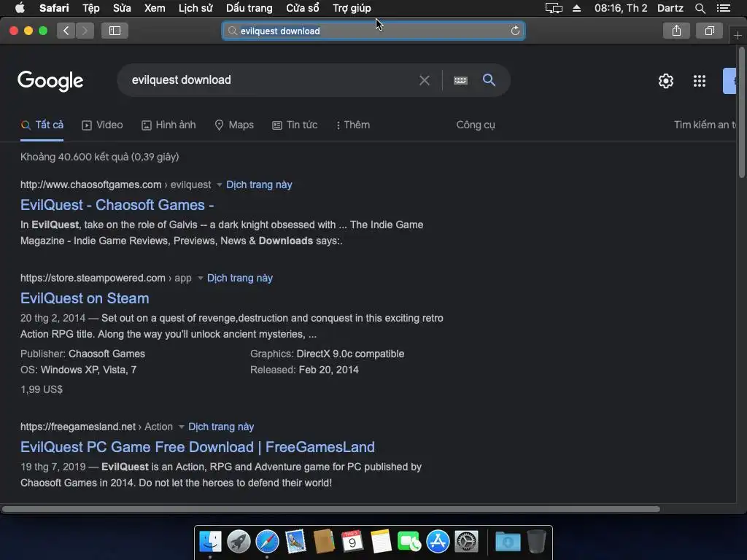Expand dropdown arrow beside store.steampowered.com app
This screenshot has height=560, width=747.
pos(200,278)
